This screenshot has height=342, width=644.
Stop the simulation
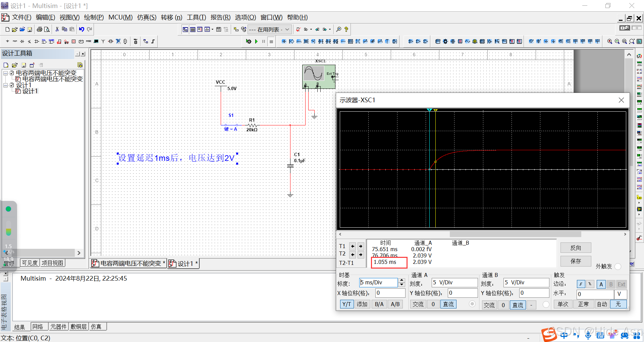[x=271, y=42]
